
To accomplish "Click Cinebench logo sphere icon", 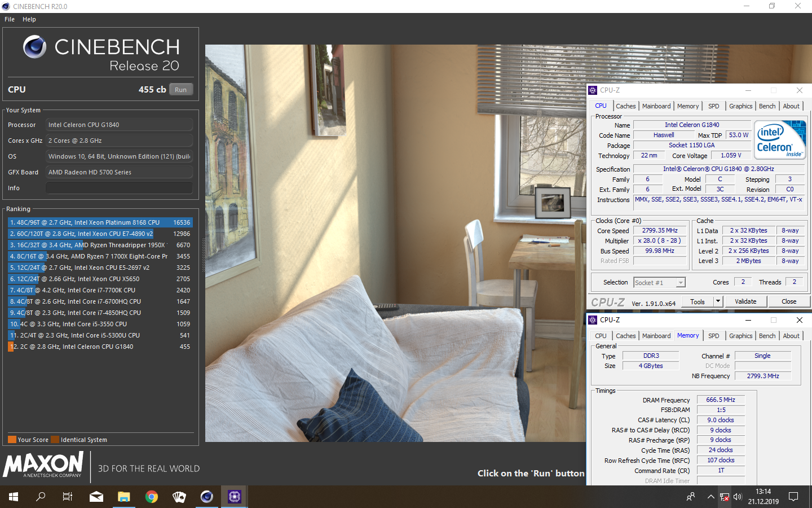I will coord(35,47).
